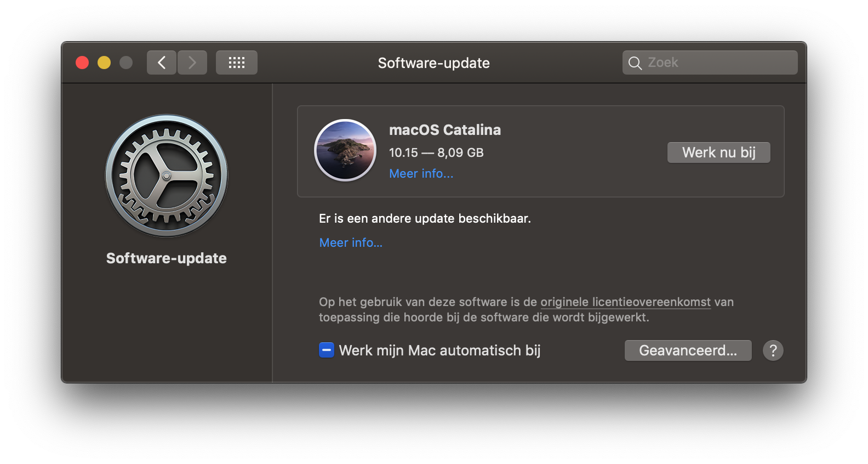Click the Software-update gear icon
This screenshot has width=868, height=464.
click(x=167, y=176)
